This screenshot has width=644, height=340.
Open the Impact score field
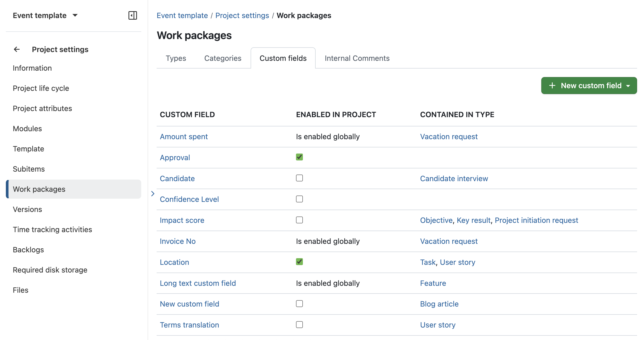pyautogui.click(x=182, y=220)
